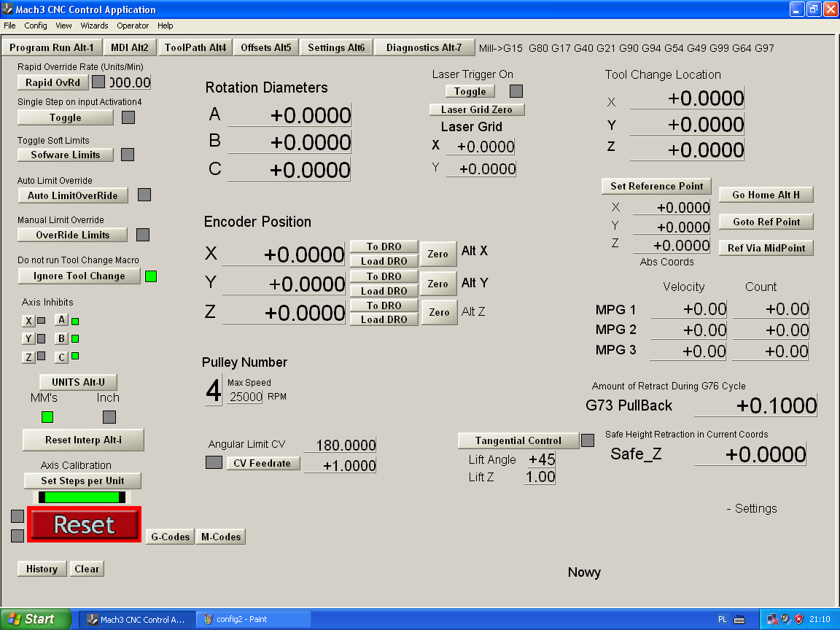840x630 pixels.
Task: Click Goto Ref Point button
Action: pyautogui.click(x=766, y=222)
